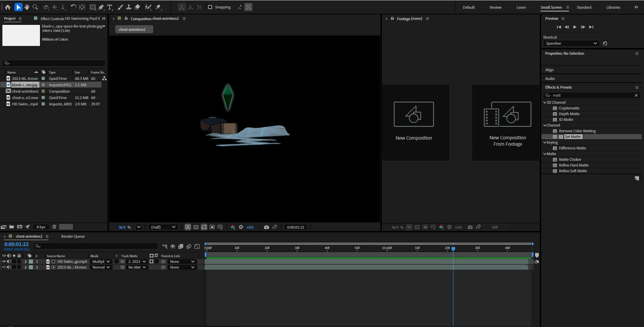The width and height of the screenshot is (644, 327).
Task: Switch to the Learn workspace
Action: (x=521, y=7)
